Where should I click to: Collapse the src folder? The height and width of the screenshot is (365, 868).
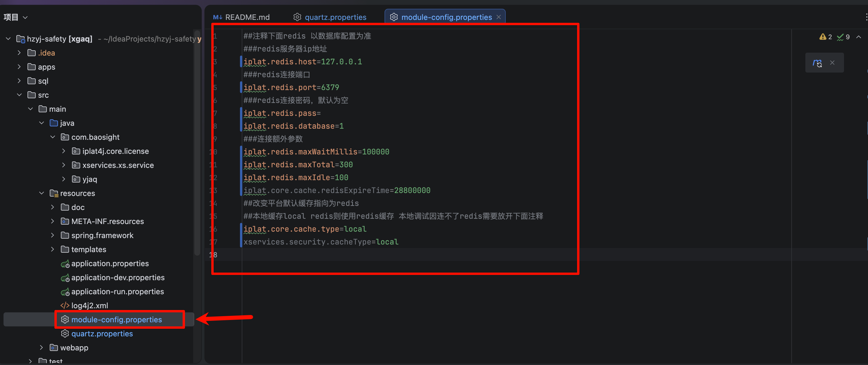[x=19, y=95]
